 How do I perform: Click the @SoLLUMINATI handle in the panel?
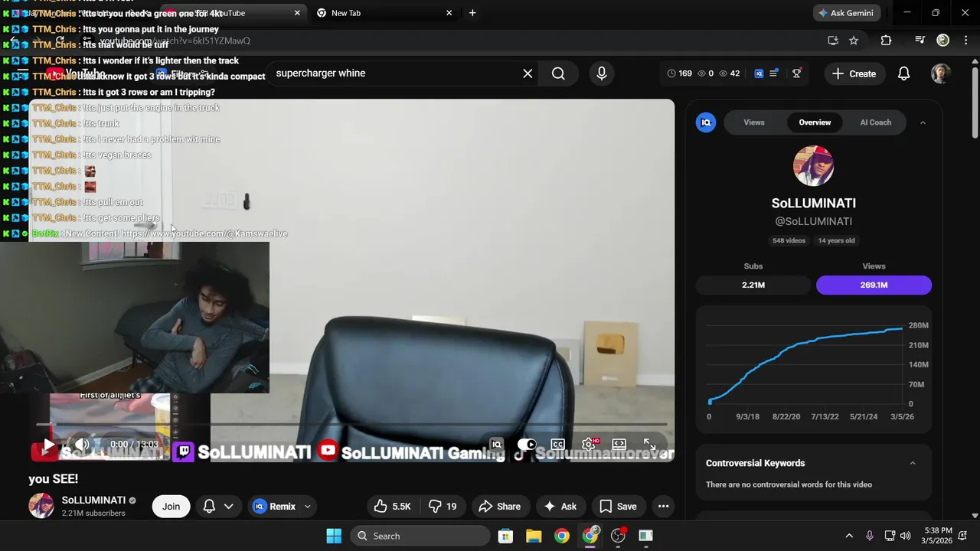pos(813,221)
